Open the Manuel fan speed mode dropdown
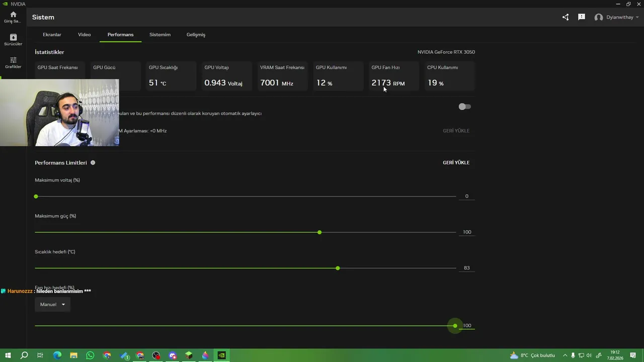The height and width of the screenshot is (362, 644). point(52,304)
